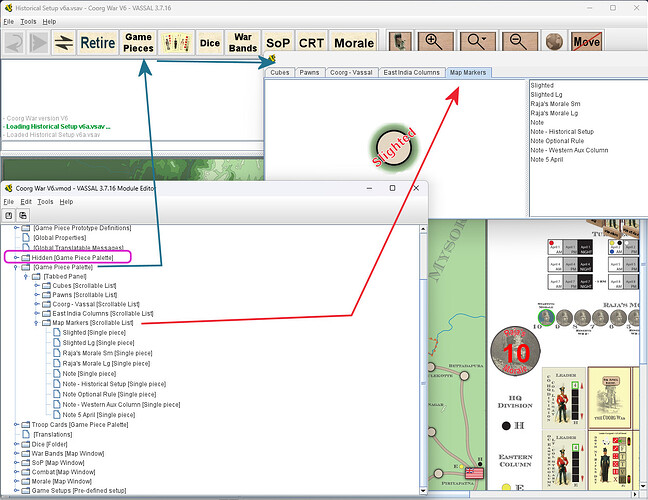This screenshot has height=500, width=648.
Task: Open Edit menu in Module Editor
Action: pos(26,202)
